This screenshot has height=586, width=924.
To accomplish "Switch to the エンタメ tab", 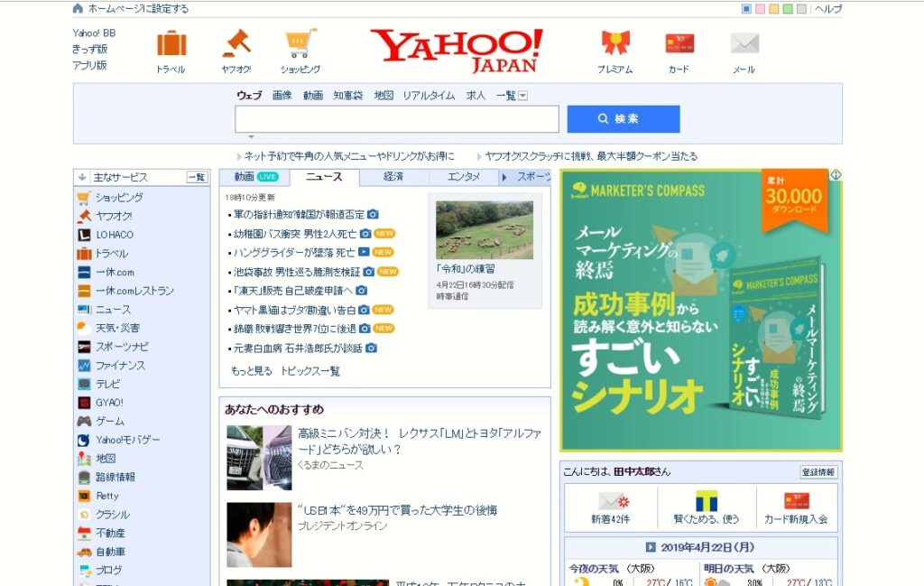I will tap(464, 177).
